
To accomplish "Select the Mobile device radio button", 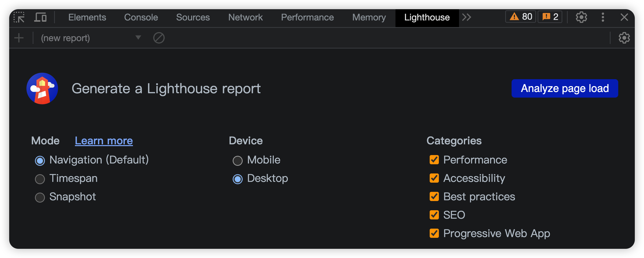I will (238, 161).
